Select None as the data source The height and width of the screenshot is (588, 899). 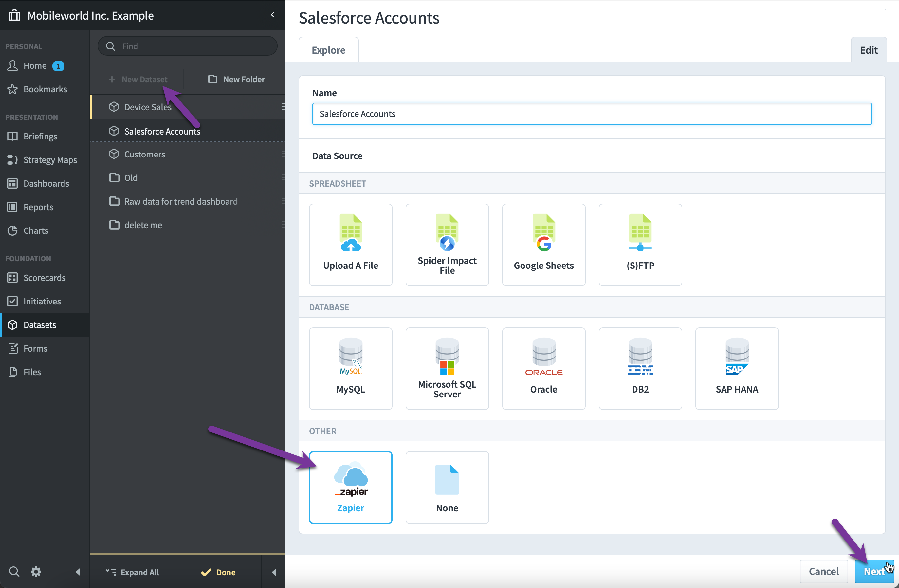[x=447, y=487]
